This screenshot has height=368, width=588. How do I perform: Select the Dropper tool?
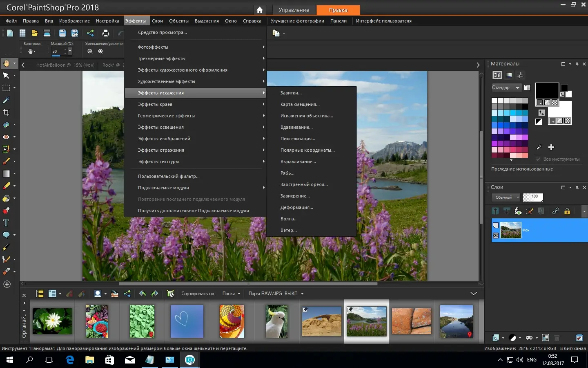(x=7, y=100)
